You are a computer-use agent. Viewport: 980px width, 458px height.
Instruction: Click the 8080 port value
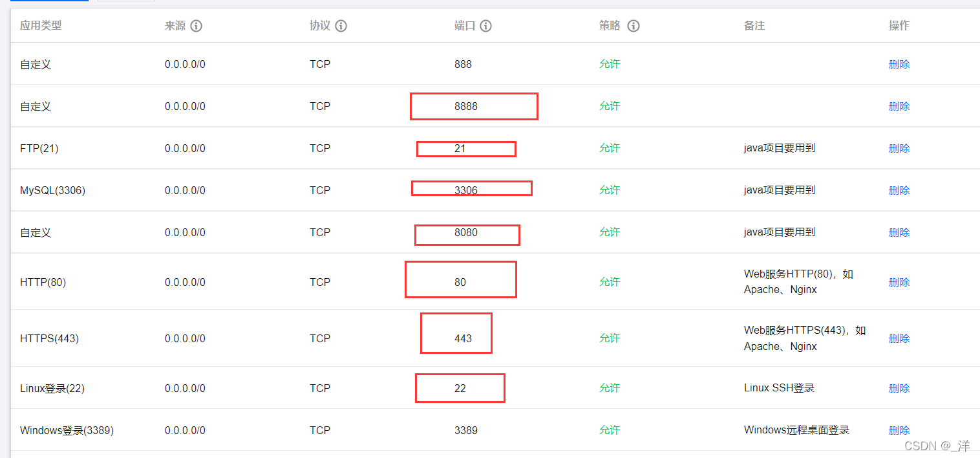click(466, 232)
